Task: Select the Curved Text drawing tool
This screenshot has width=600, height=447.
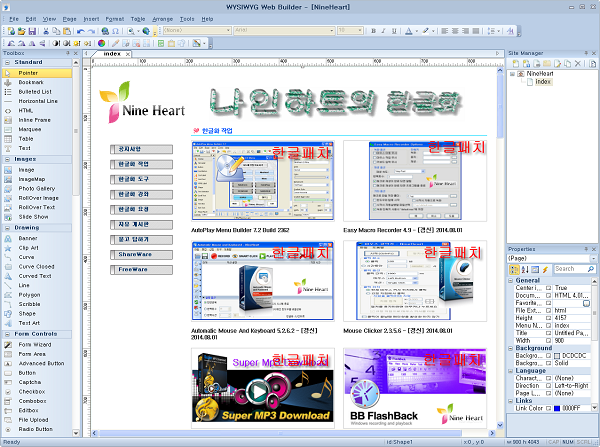Action: [37, 276]
